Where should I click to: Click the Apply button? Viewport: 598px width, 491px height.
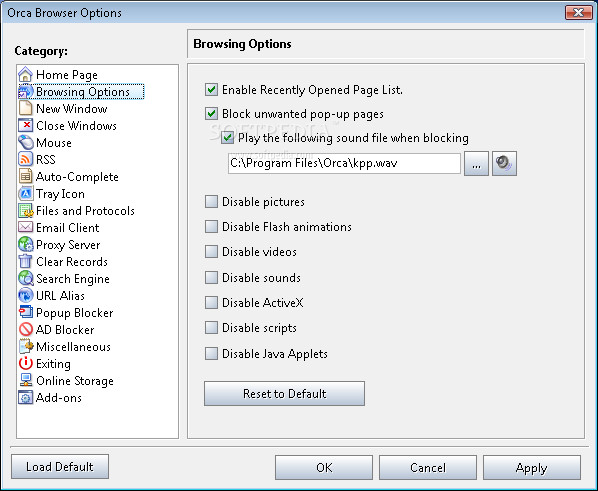532,467
